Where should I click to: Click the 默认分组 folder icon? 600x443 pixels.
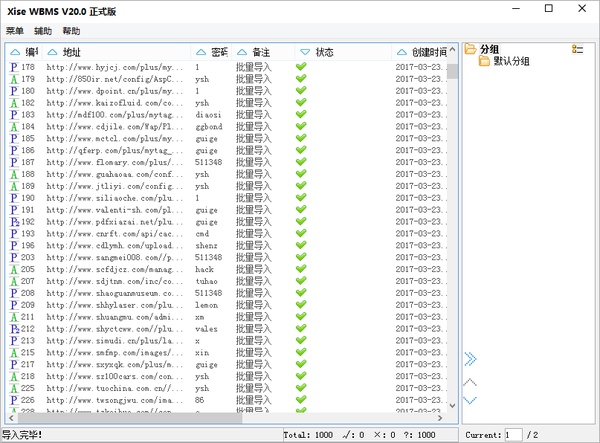(x=484, y=61)
